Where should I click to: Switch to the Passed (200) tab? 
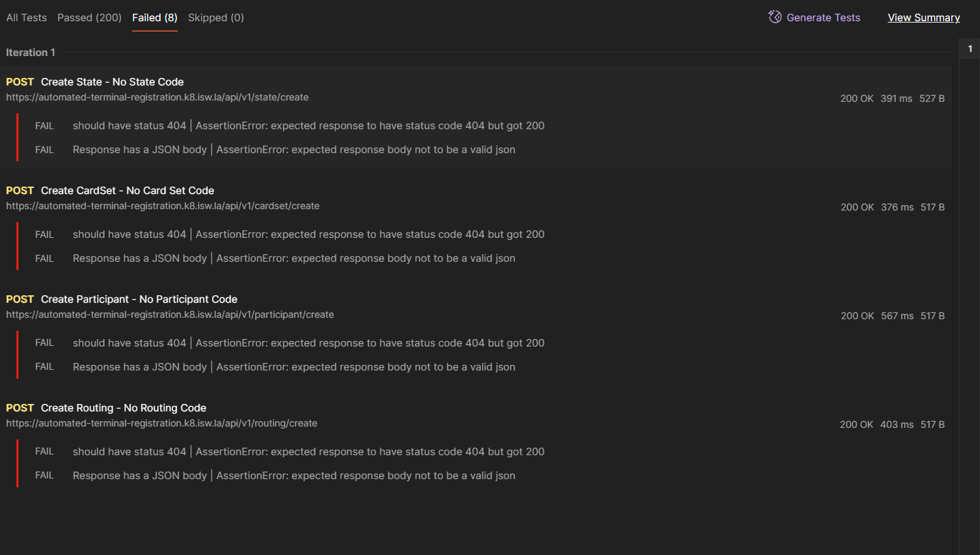[90, 18]
